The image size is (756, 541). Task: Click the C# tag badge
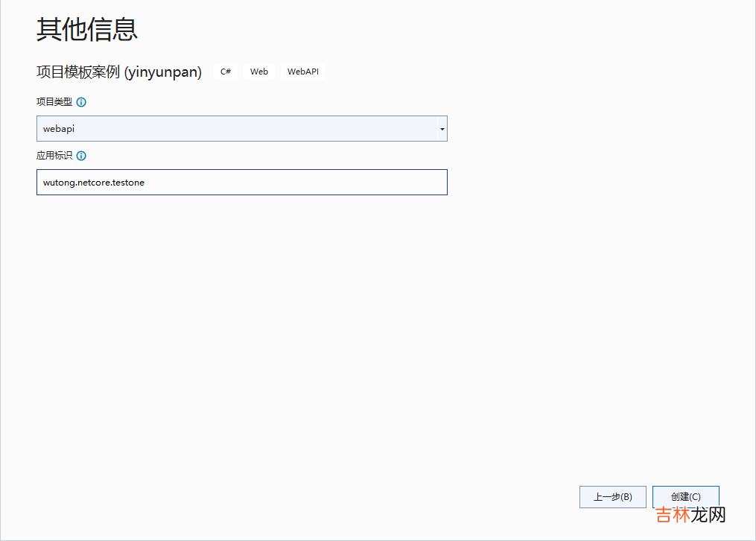coord(225,72)
